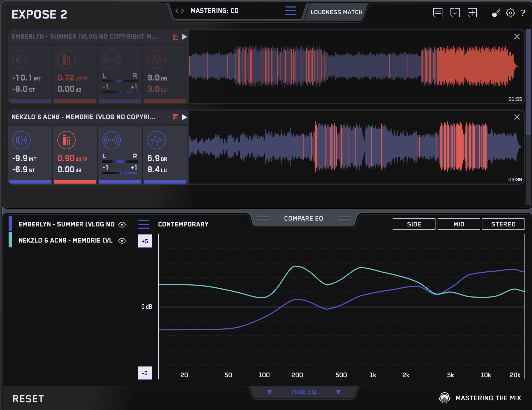Open the help question mark
The height and width of the screenshot is (410, 532).
pos(523,13)
